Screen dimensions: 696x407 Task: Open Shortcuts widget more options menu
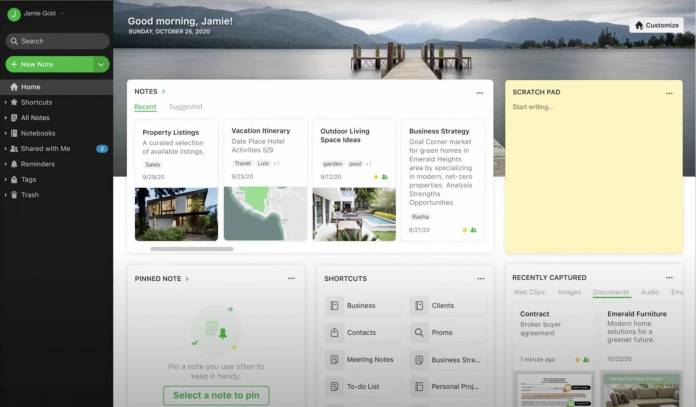pos(481,279)
